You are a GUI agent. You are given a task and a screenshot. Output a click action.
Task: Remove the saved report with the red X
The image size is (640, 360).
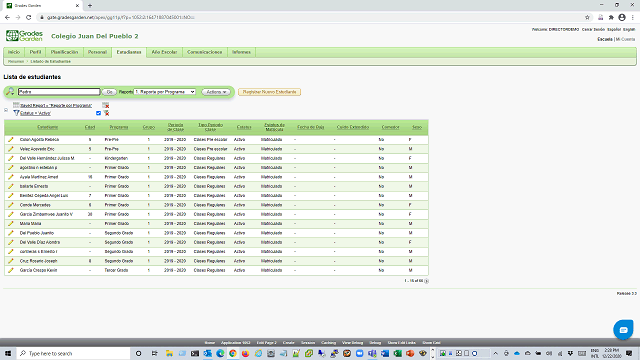(106, 105)
